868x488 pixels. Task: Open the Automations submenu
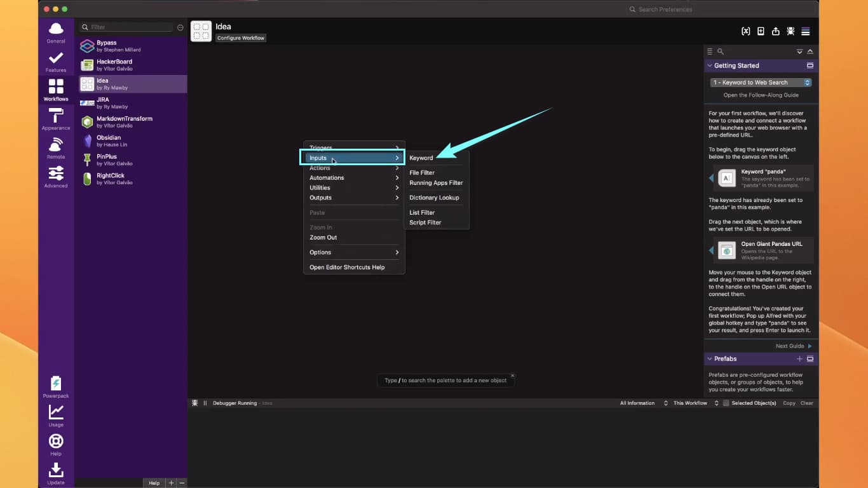click(354, 178)
